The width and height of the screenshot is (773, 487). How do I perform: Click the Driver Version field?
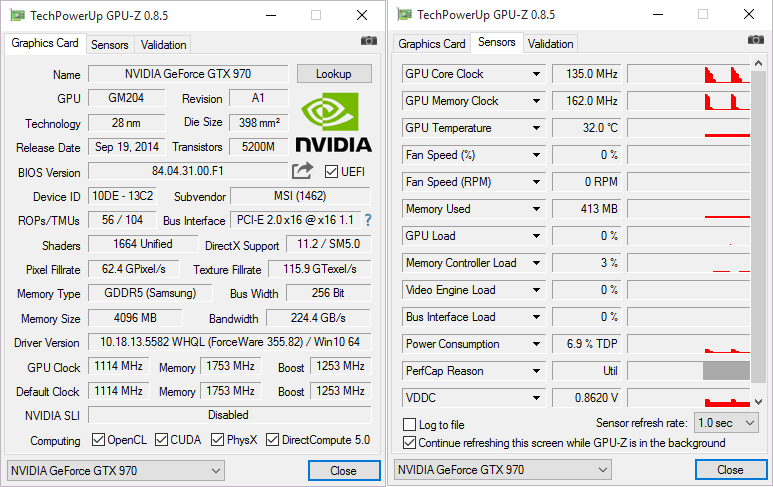230,342
